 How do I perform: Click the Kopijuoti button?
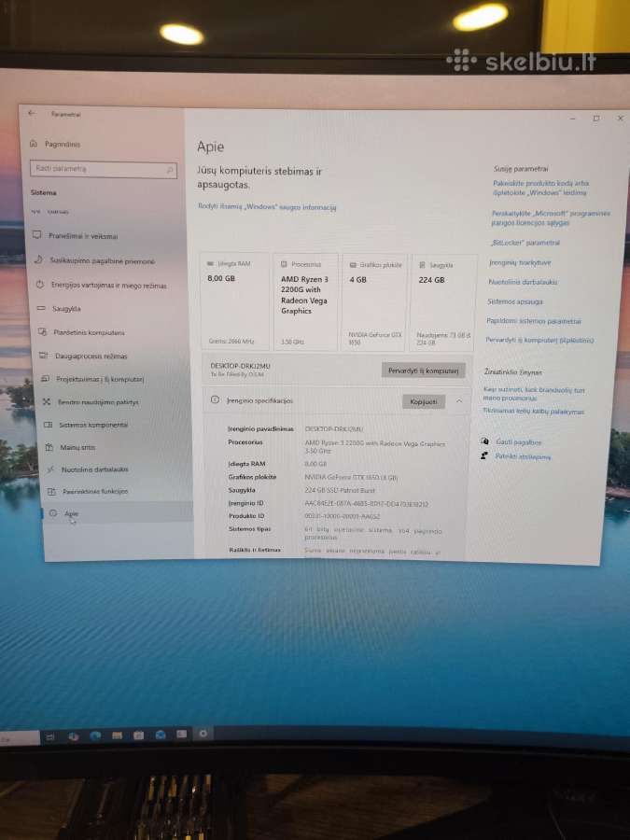pos(423,401)
